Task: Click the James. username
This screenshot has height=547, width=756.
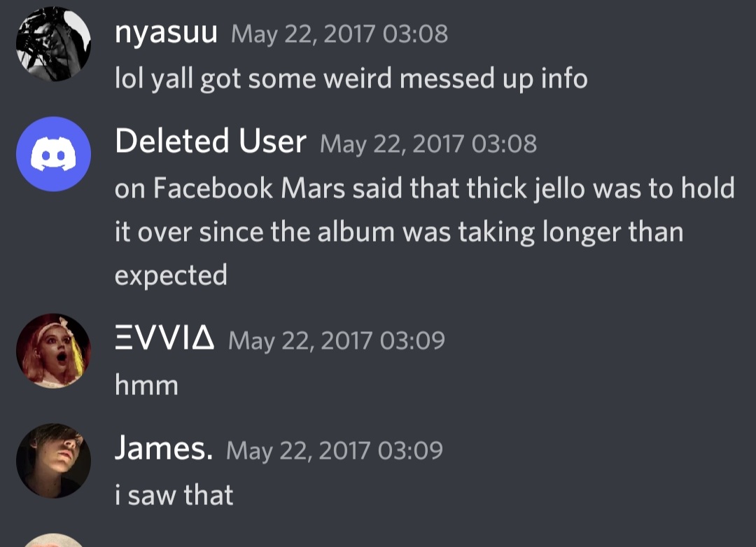Action: [164, 449]
